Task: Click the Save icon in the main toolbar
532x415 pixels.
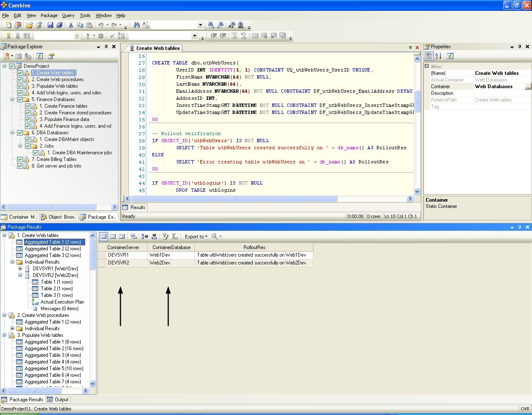Action: [50, 25]
